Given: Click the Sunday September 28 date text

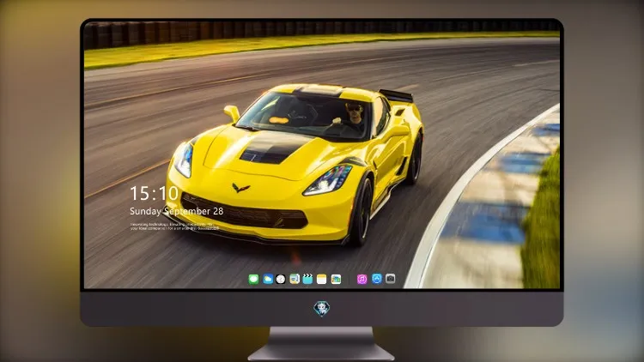Looking at the screenshot, I should coord(177,211).
